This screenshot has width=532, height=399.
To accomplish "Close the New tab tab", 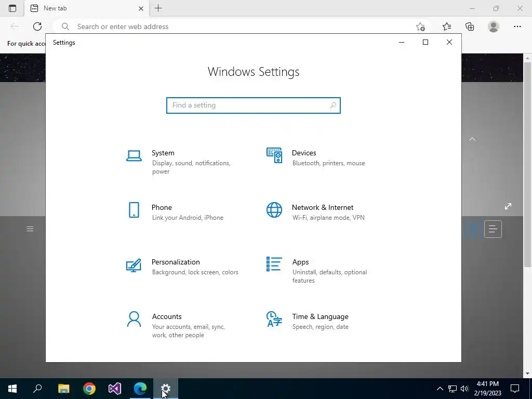I will coord(141,8).
